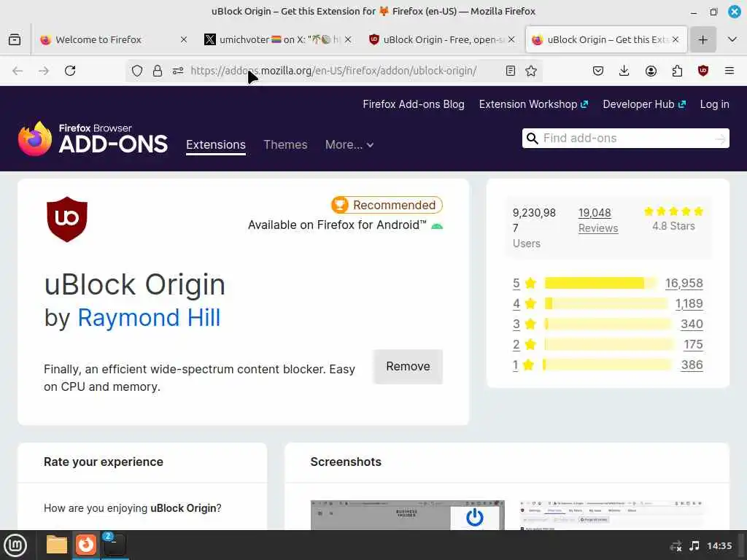Close the Welcome to Firefox tab

pyautogui.click(x=183, y=39)
